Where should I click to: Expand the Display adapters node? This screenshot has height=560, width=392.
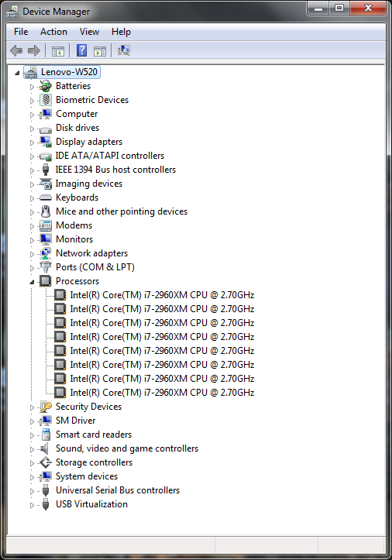click(x=33, y=143)
